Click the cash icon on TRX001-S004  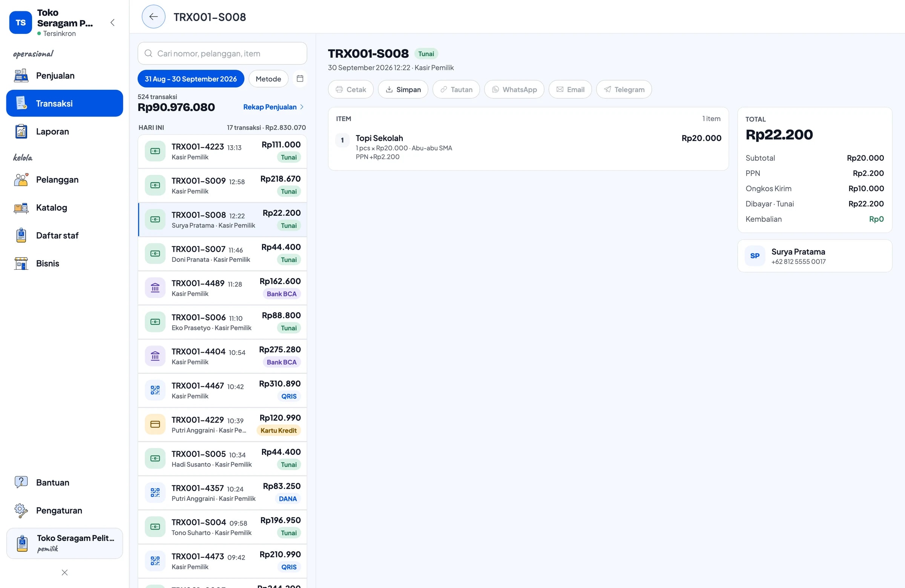click(155, 527)
